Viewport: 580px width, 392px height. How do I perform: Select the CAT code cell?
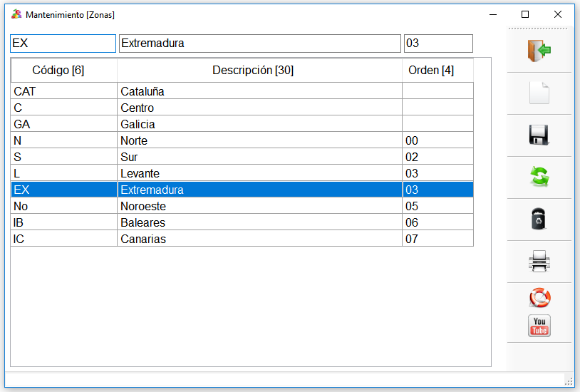pos(64,91)
